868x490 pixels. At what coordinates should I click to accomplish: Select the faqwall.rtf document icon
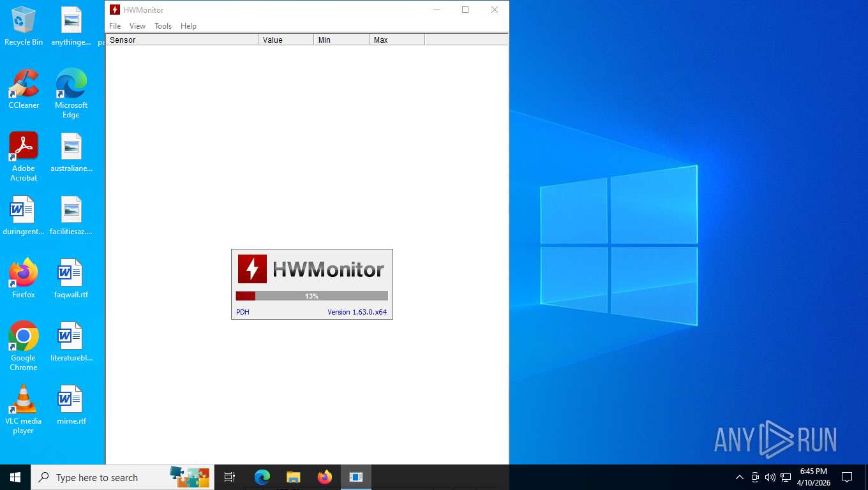point(71,279)
